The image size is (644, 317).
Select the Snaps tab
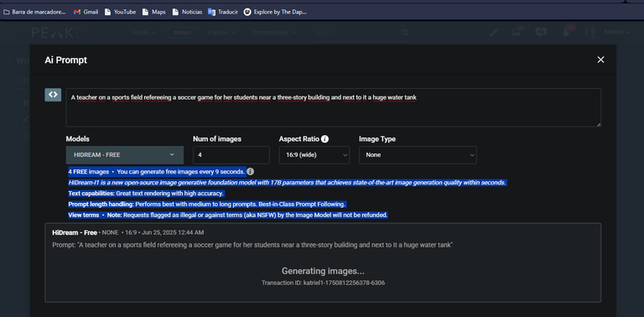(x=182, y=33)
